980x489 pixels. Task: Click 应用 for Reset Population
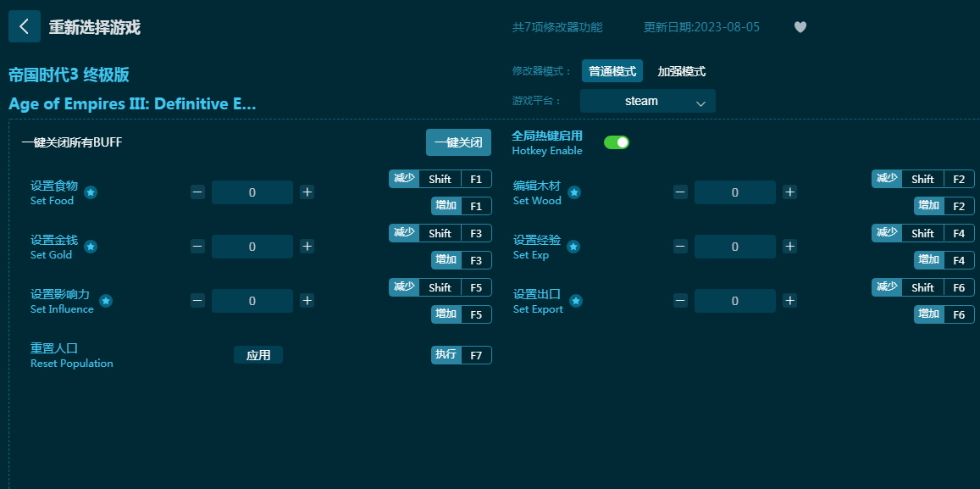pos(258,355)
